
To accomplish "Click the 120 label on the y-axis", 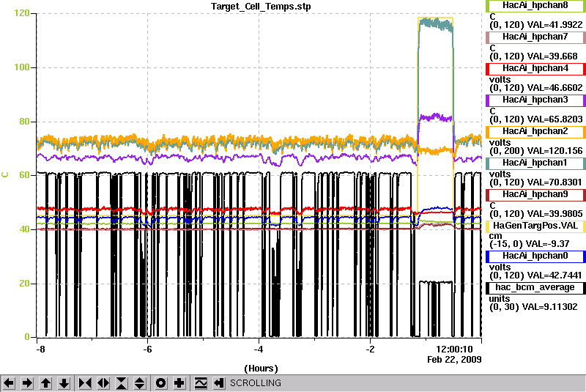I will (22, 13).
